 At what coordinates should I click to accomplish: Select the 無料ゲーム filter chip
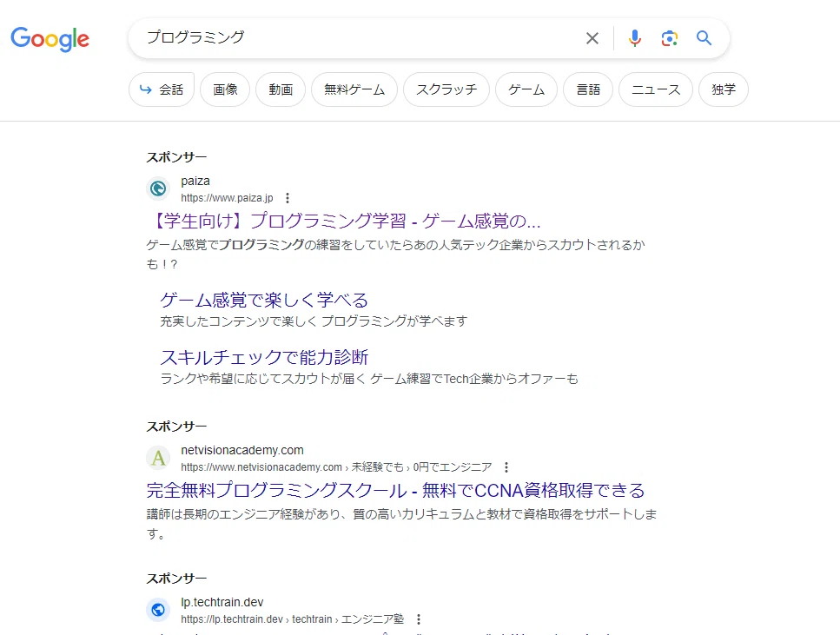tap(354, 89)
